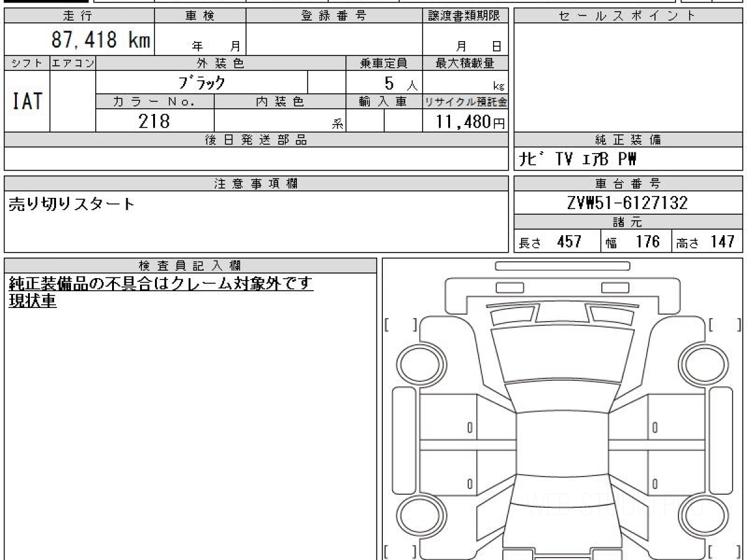Screen dimensions: 747x560
Task: Click the エアコン header cell
Action: [x=73, y=63]
